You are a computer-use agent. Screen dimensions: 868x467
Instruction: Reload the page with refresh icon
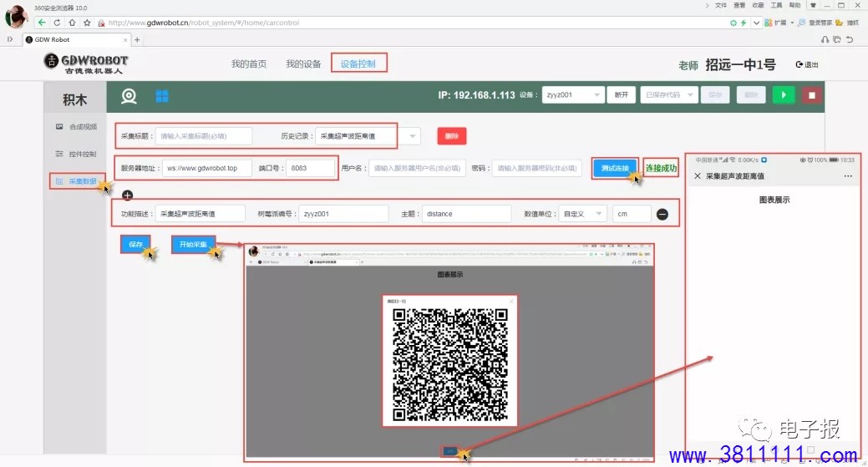(57, 23)
